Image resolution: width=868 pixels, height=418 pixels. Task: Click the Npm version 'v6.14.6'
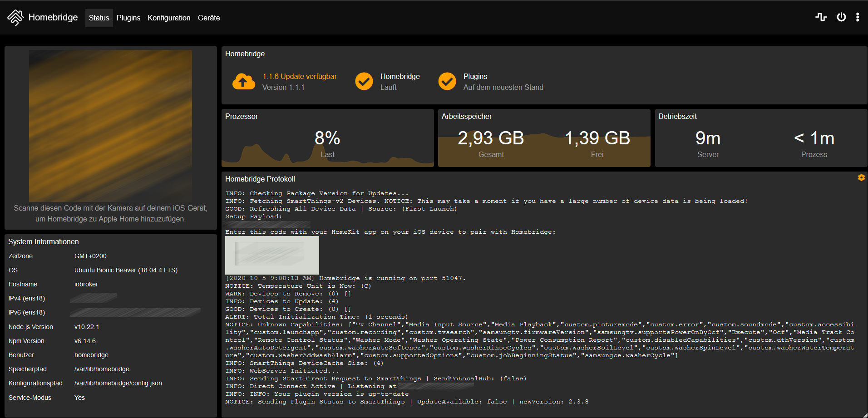pos(85,341)
